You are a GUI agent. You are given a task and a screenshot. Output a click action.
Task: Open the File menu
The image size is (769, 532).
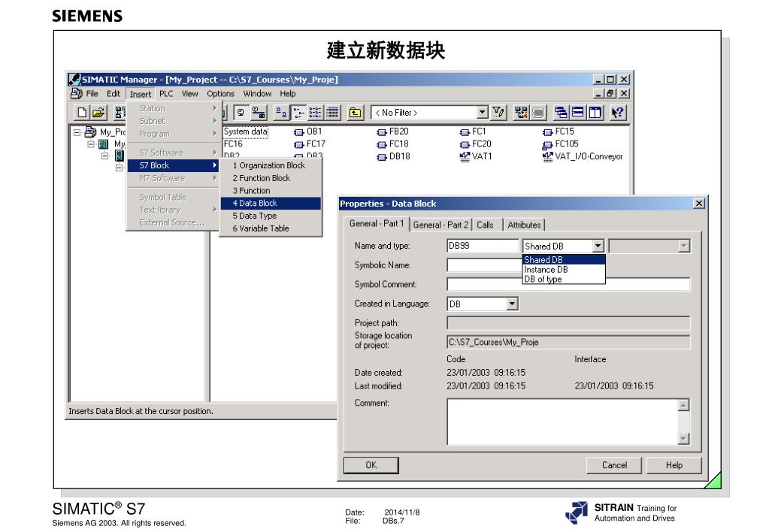[92, 94]
